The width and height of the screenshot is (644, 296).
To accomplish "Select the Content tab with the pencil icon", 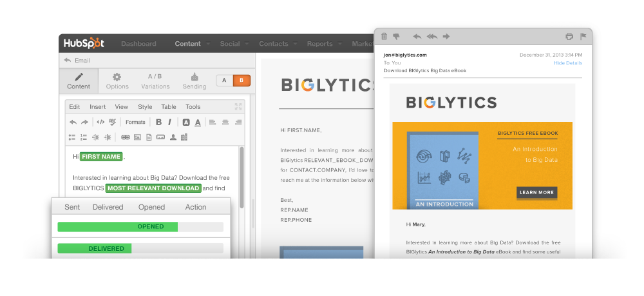I will click(79, 81).
